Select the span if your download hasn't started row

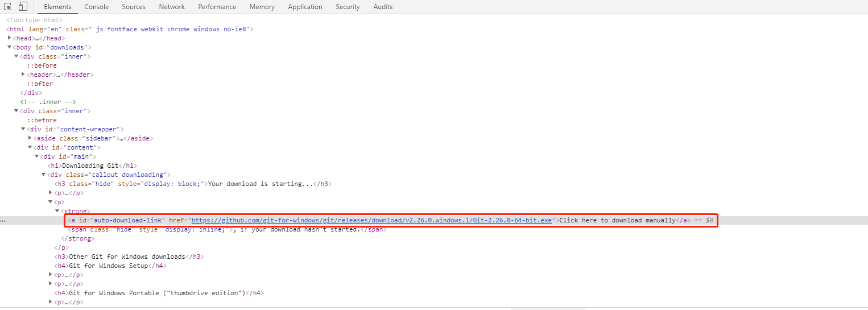[228, 229]
